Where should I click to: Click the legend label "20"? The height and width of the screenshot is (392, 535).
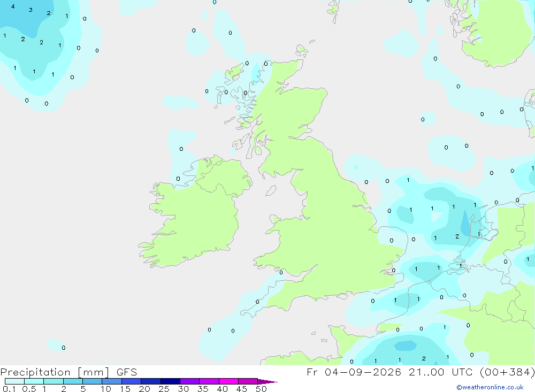point(144,389)
